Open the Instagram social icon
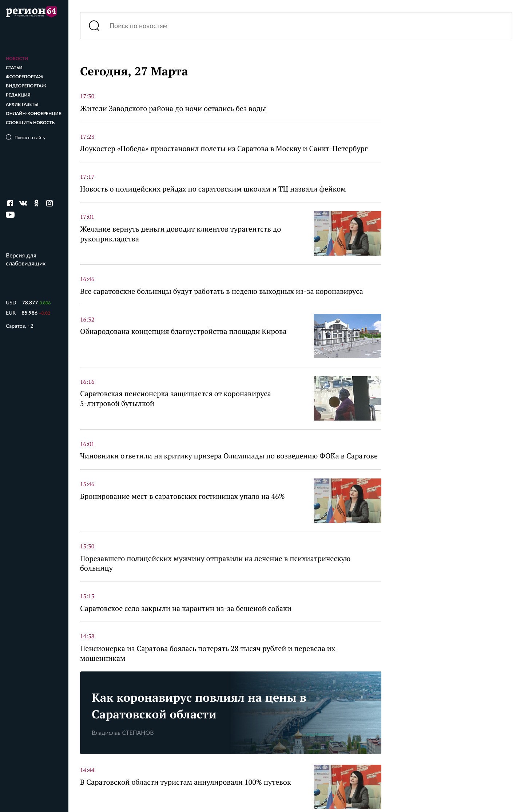Viewport: 524px width, 812px height. (49, 203)
